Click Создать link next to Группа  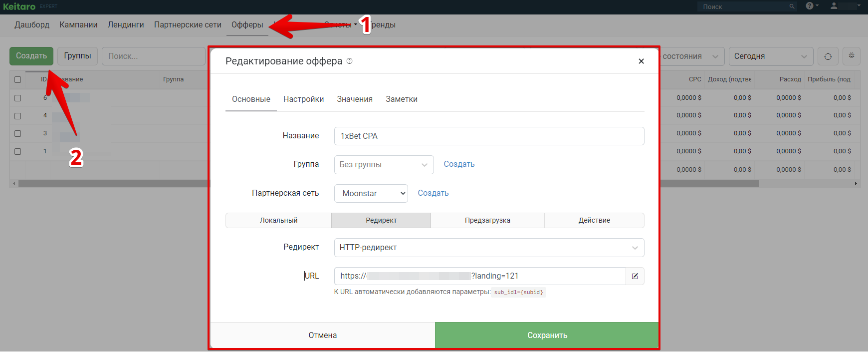[x=459, y=164]
